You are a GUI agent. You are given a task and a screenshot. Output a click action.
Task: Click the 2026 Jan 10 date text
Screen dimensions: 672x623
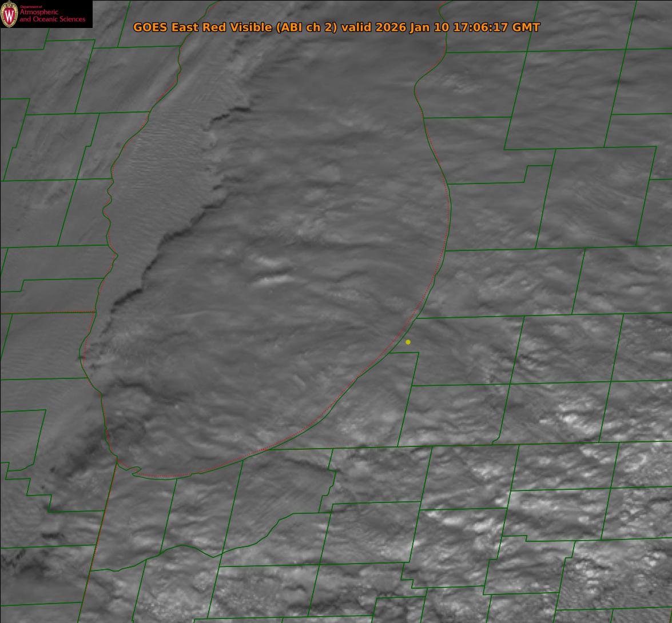click(x=412, y=27)
